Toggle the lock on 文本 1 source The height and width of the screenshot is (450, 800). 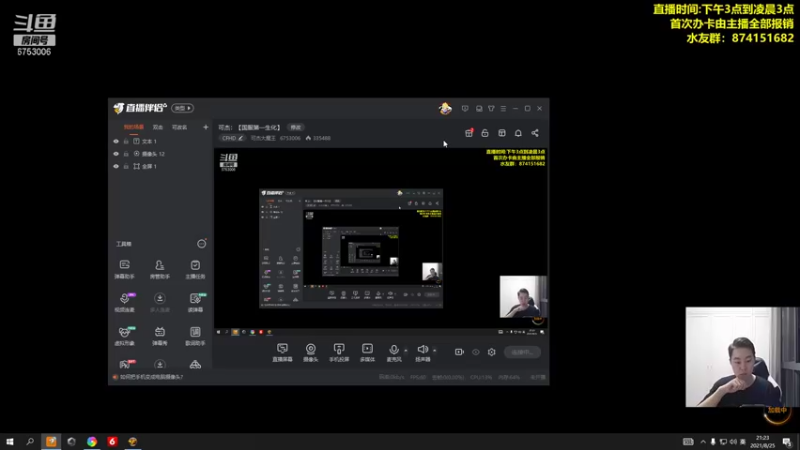[126, 141]
